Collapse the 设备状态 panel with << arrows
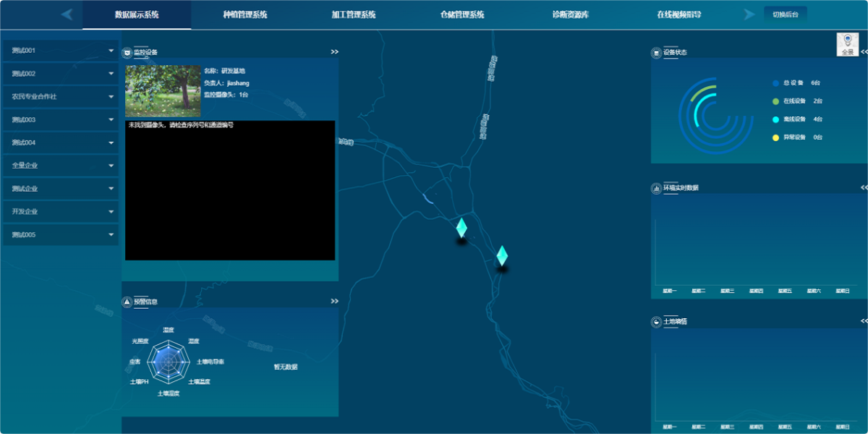This screenshot has height=434, width=868. (x=864, y=52)
